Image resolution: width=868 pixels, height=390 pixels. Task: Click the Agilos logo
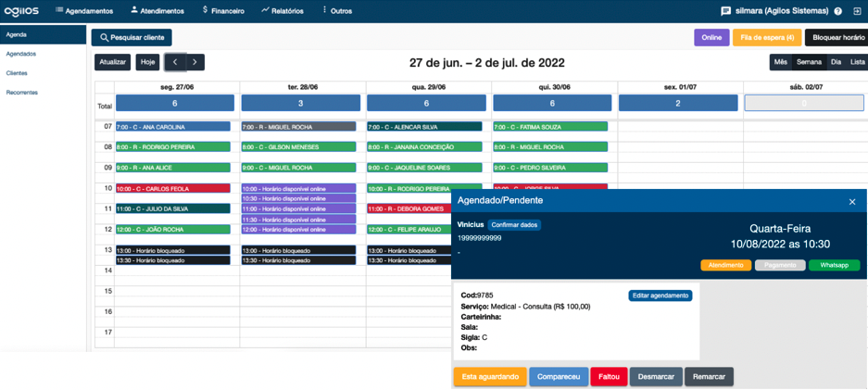(x=20, y=11)
